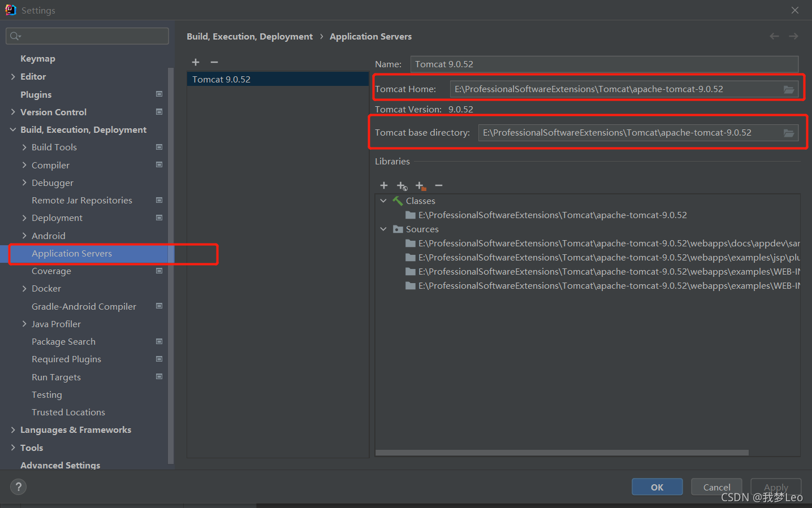Select the webapps\docs\appdev sources entry
Screen dimensions: 812x508
[x=603, y=244]
